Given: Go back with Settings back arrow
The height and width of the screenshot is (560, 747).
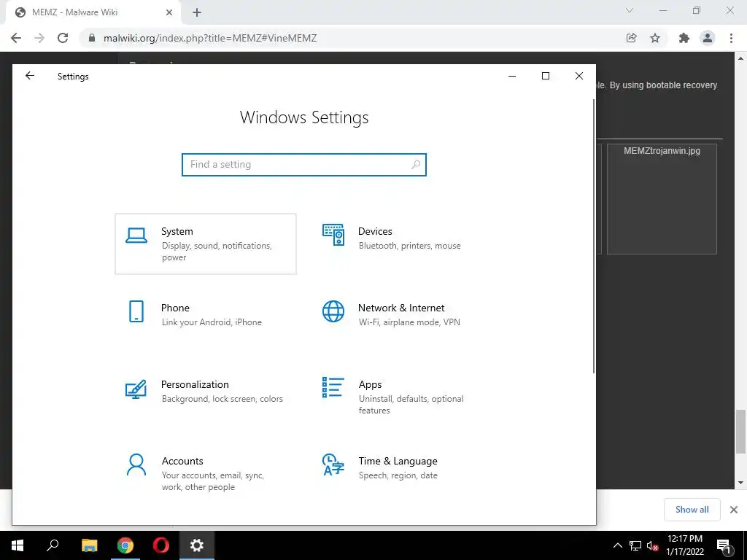Looking at the screenshot, I should [x=30, y=76].
